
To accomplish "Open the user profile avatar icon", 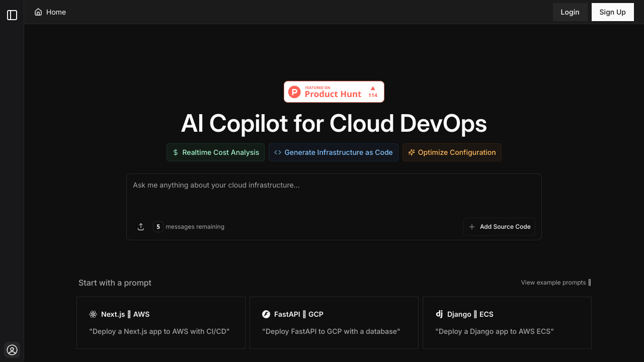I will click(12, 350).
